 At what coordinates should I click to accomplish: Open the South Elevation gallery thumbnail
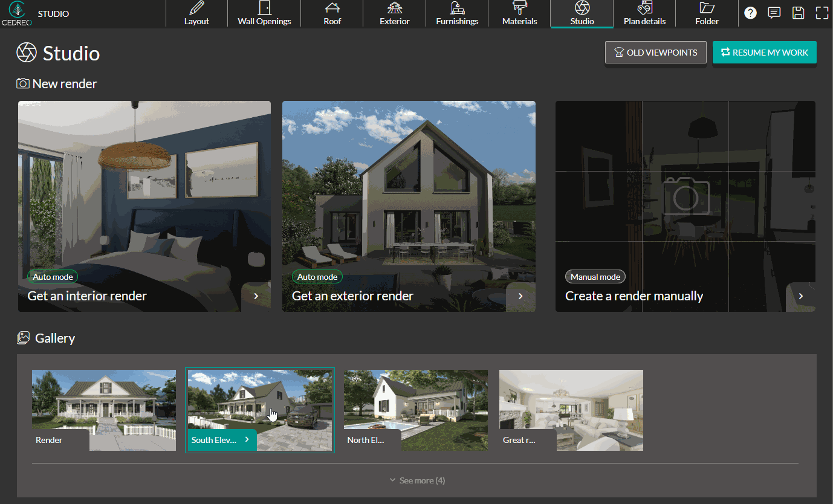(x=259, y=410)
